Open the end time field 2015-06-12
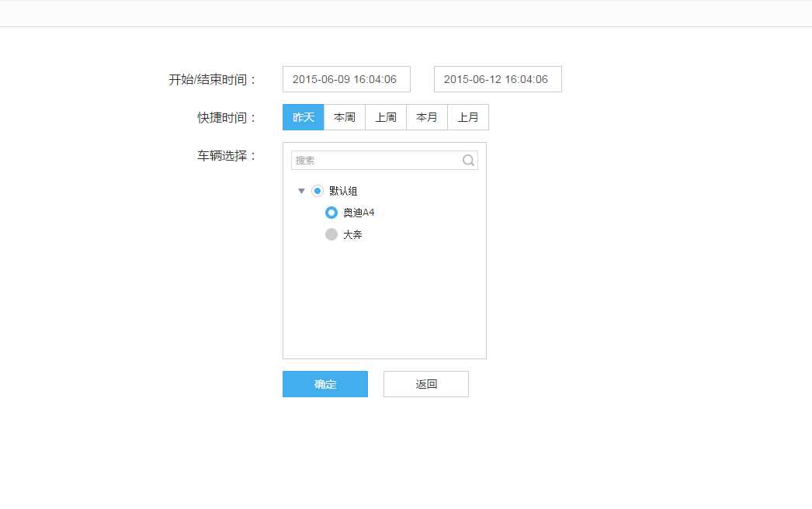The height and width of the screenshot is (509, 812). click(x=497, y=78)
